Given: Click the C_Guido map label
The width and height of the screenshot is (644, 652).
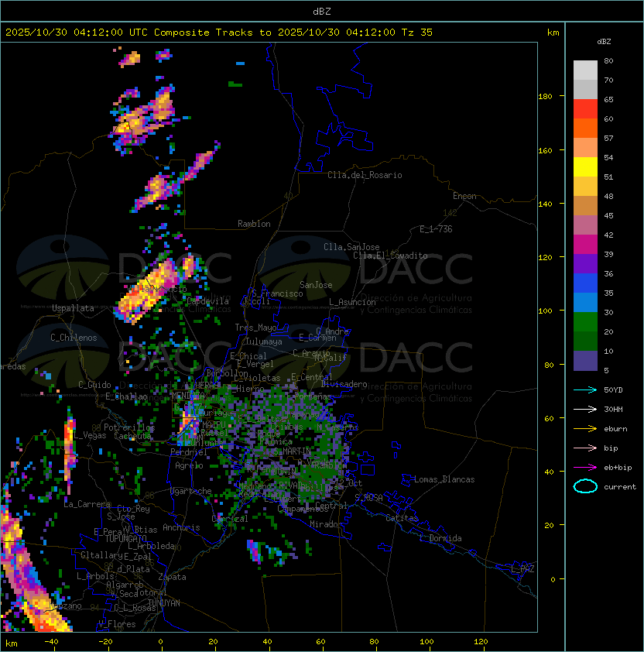Looking at the screenshot, I should pyautogui.click(x=94, y=385).
